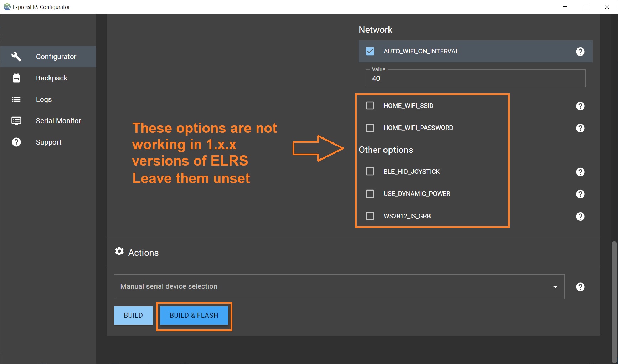Image resolution: width=618 pixels, height=364 pixels.
Task: Tick the BLE_HID_JOYSTICK checkbox
Action: click(x=370, y=172)
